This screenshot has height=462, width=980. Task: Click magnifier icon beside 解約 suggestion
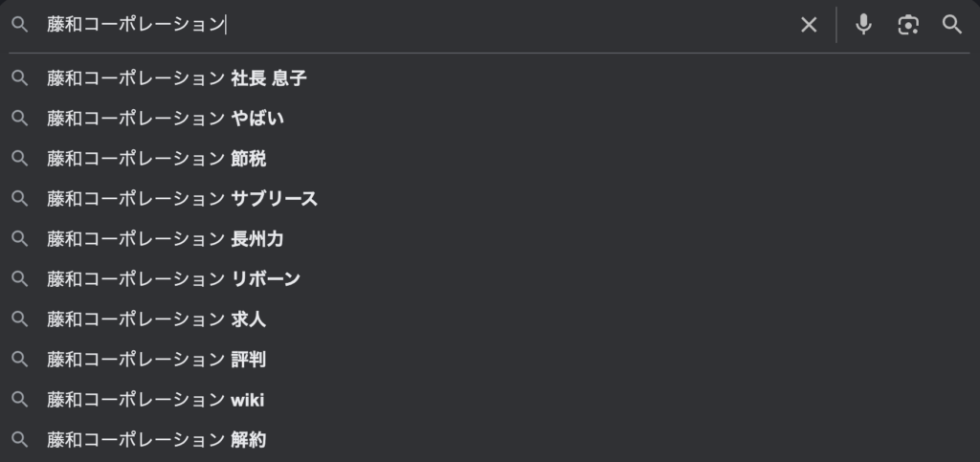click(x=19, y=440)
